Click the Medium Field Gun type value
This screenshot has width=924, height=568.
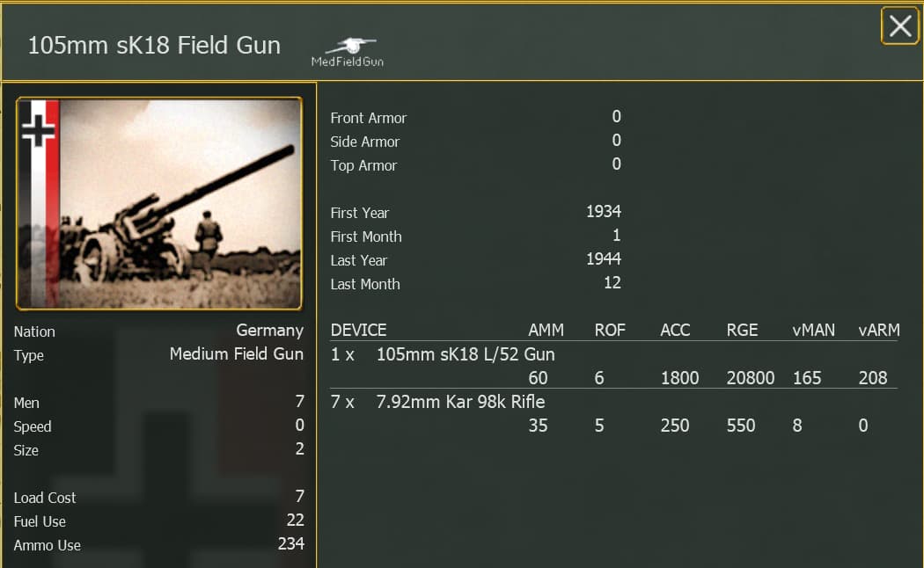(x=236, y=354)
